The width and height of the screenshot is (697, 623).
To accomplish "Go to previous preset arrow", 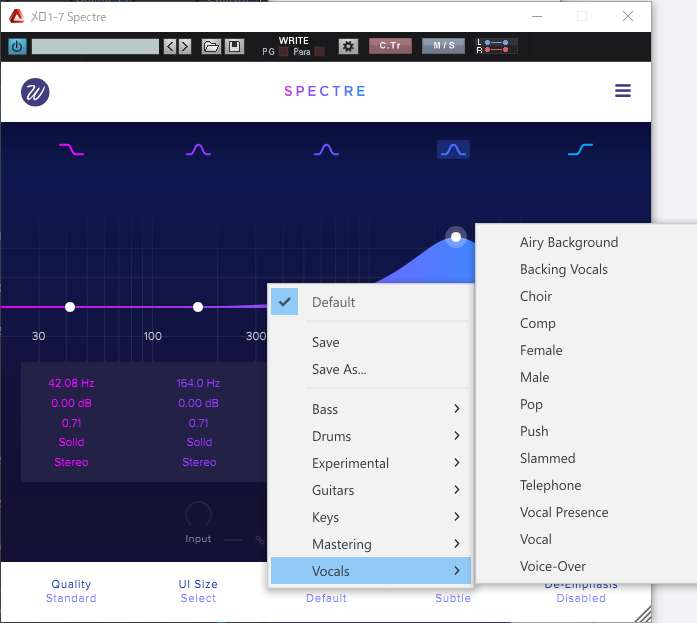I will [x=170, y=46].
